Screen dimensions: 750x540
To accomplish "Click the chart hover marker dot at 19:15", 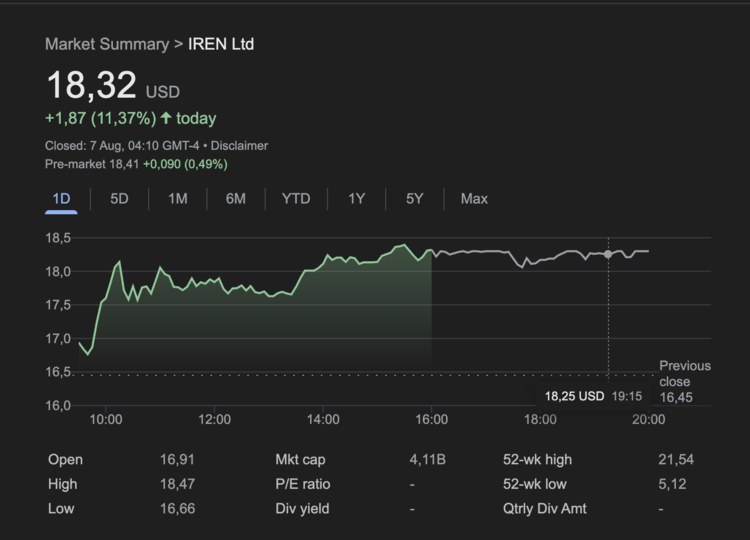I will pyautogui.click(x=608, y=254).
